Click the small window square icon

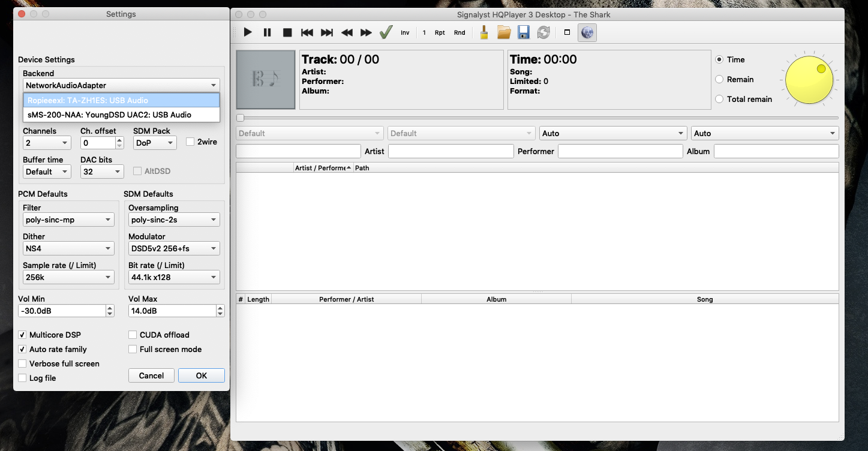(567, 32)
